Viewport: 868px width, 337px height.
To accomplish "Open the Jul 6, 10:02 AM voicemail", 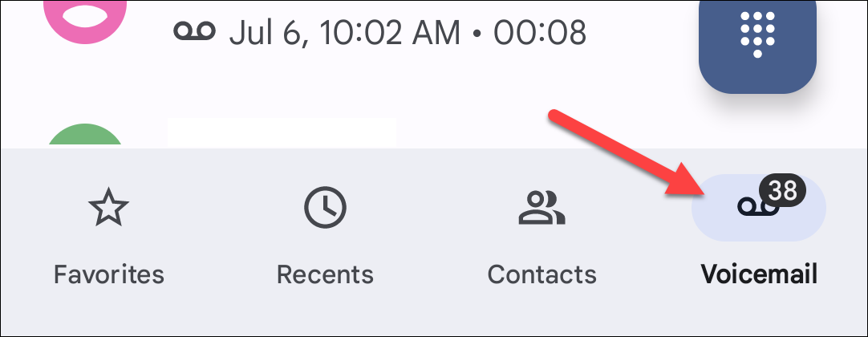I will 344,33.
